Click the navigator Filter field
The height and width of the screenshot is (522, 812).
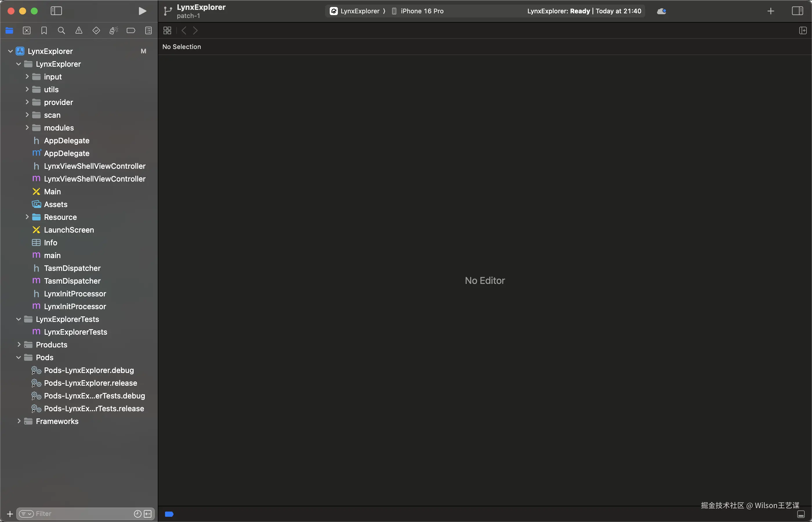[x=85, y=514]
